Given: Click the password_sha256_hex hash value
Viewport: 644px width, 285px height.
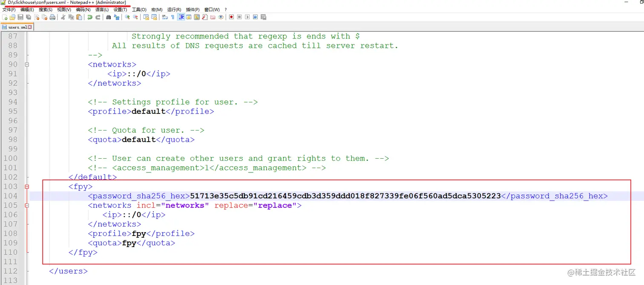Looking at the screenshot, I should [x=345, y=196].
